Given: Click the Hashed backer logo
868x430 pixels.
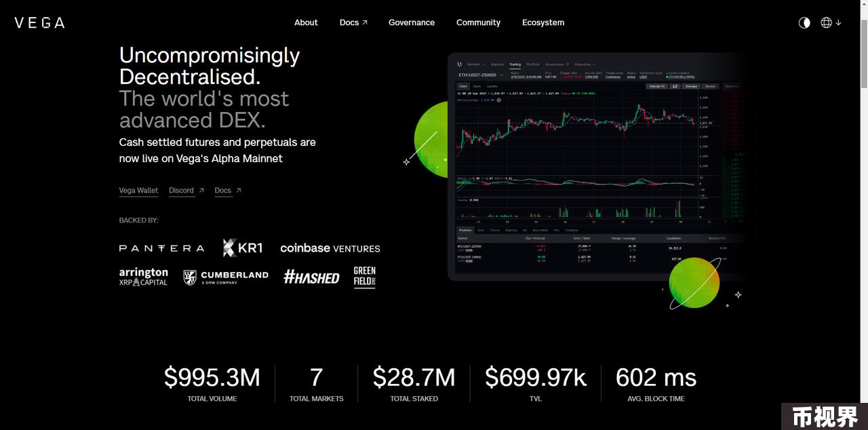Looking at the screenshot, I should tap(311, 277).
